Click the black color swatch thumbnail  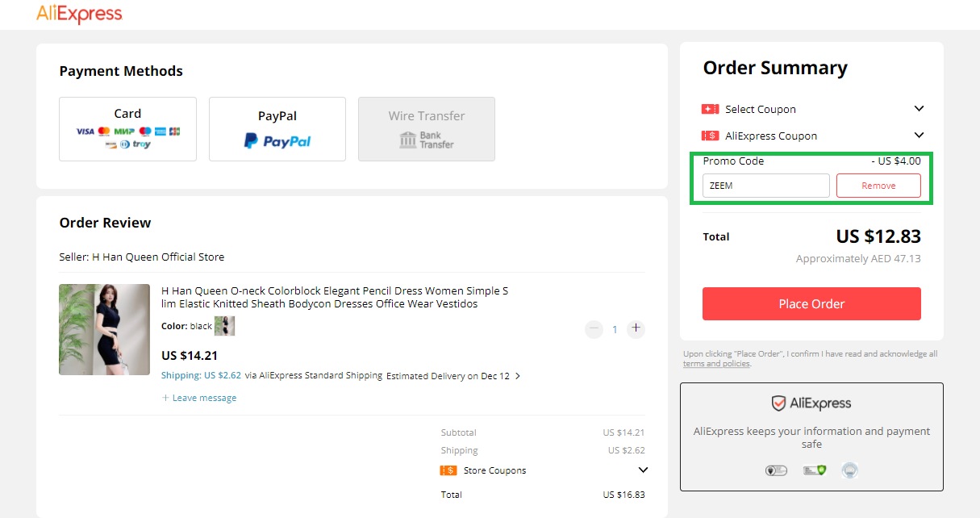coord(224,325)
